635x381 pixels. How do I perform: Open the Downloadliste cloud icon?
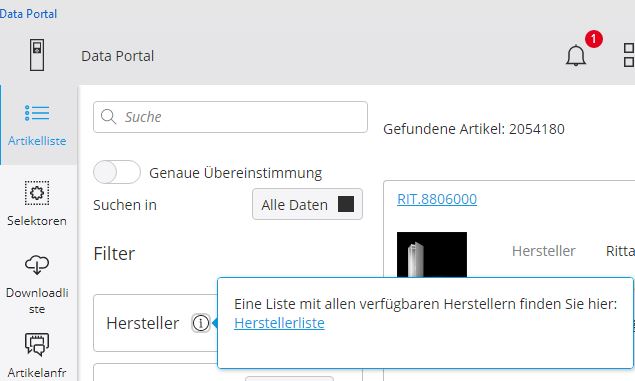(x=37, y=265)
